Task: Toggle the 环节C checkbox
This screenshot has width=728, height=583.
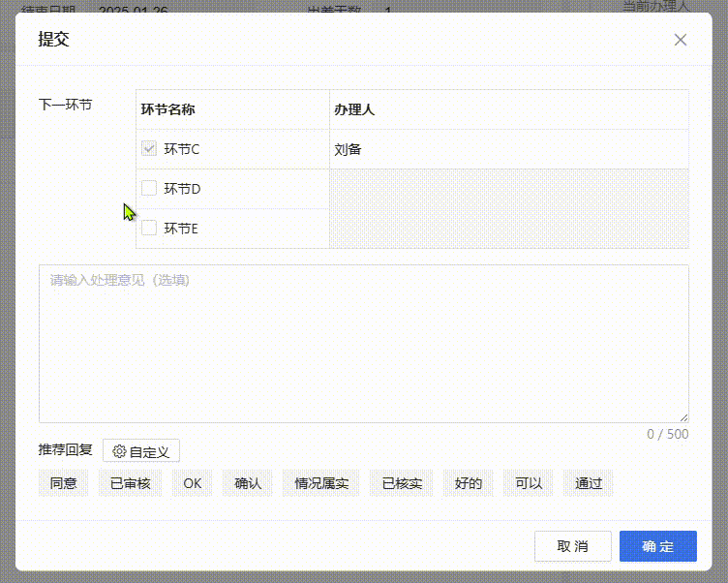Action: [x=149, y=149]
